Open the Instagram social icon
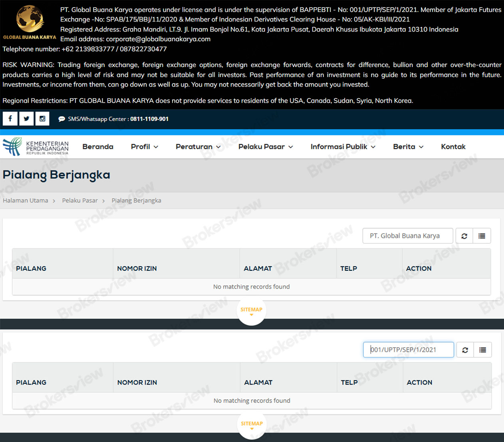 [42, 119]
